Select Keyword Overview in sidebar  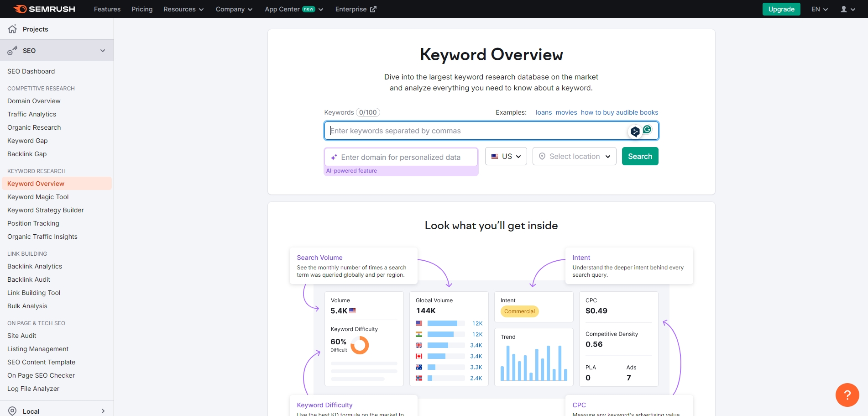pyautogui.click(x=57, y=184)
